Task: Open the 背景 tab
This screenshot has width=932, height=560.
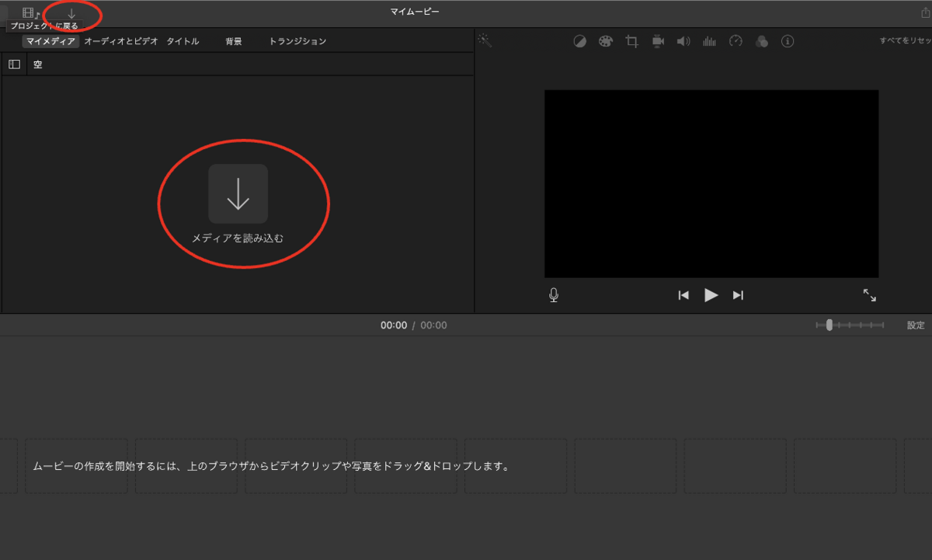Action: click(234, 41)
